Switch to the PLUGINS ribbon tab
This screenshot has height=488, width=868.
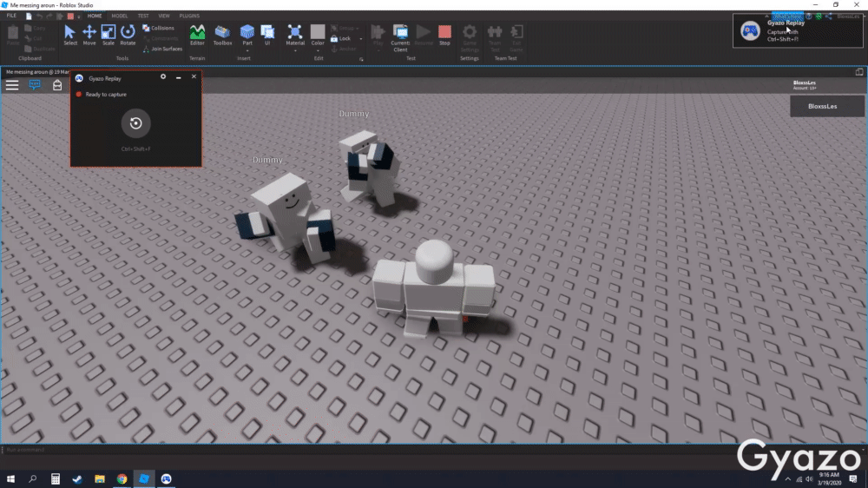pyautogui.click(x=189, y=16)
